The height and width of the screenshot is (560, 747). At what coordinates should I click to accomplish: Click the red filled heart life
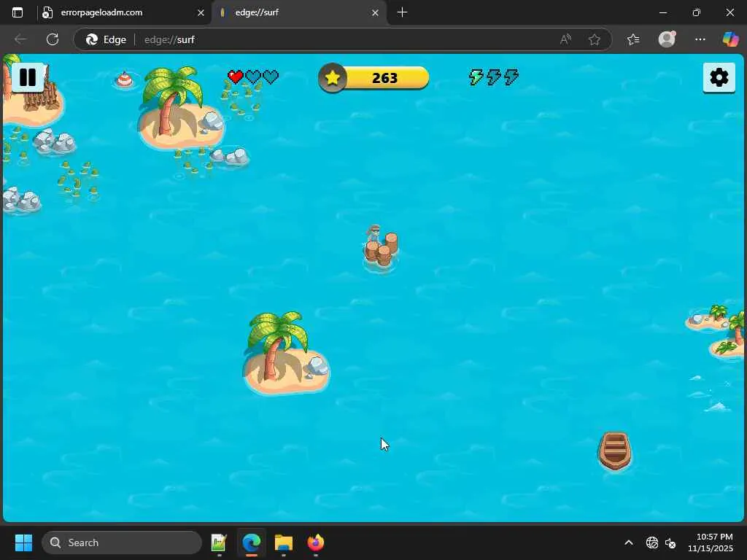click(x=236, y=77)
